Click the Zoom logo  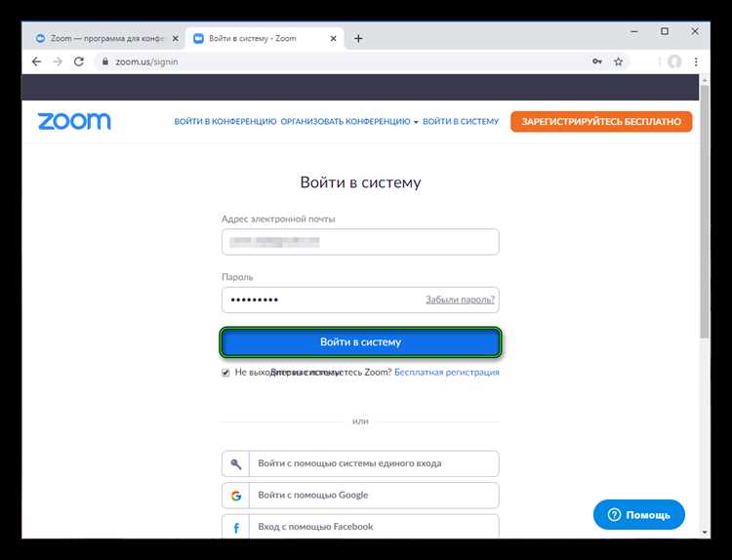pyautogui.click(x=74, y=121)
